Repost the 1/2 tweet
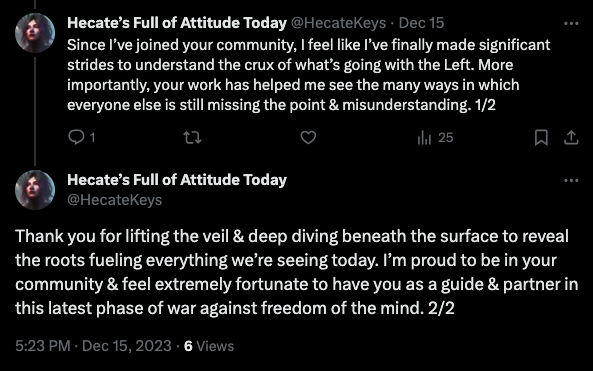This screenshot has width=593, height=371. point(192,138)
